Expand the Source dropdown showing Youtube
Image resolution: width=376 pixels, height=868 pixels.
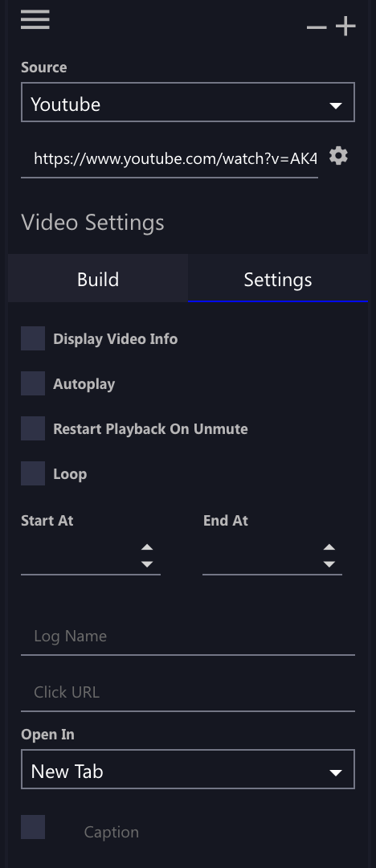[x=188, y=102]
